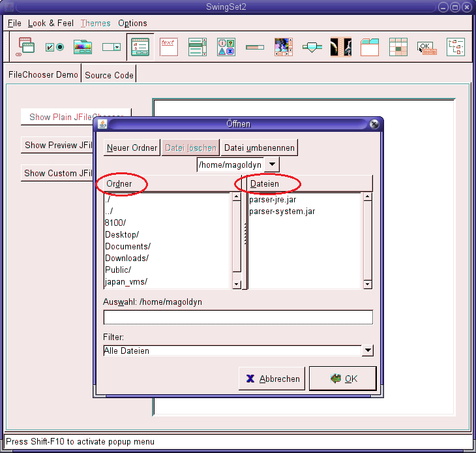Select the JTree demo toolbar icon
Viewport: 476px width, 453px height.
click(456, 46)
